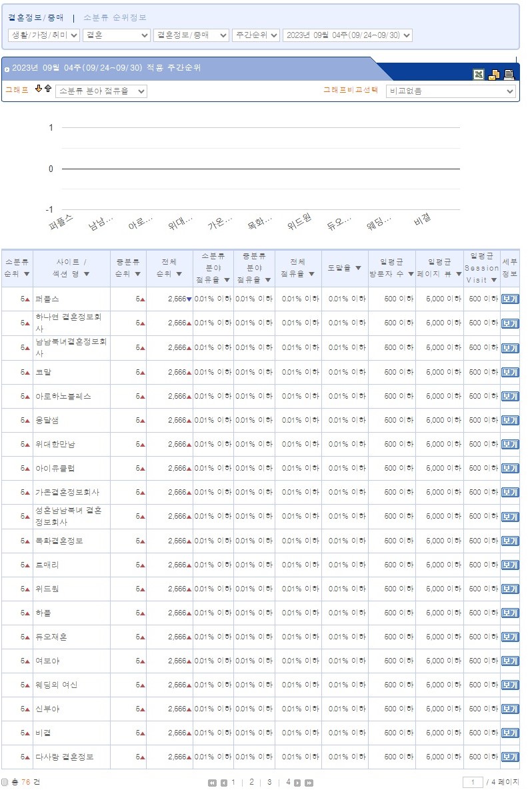Screen dimensions: 532x798
Task: Sort by 도달율 column arrow
Action: point(358,268)
